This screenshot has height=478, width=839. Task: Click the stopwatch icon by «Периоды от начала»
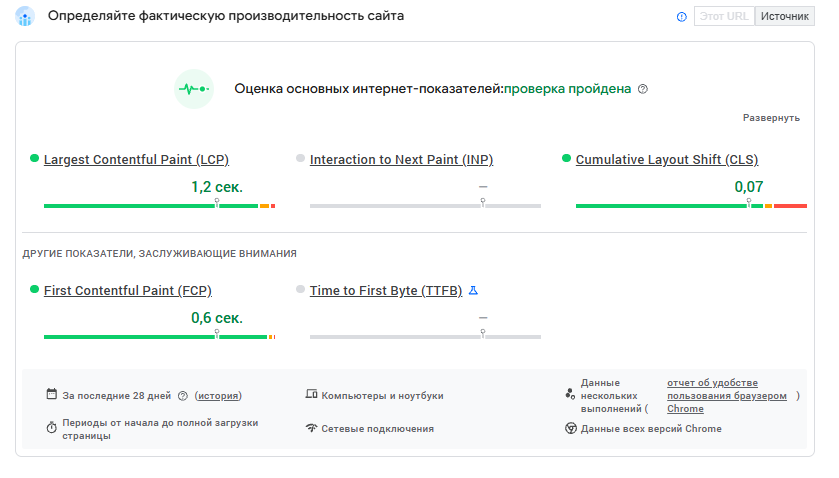(52, 428)
